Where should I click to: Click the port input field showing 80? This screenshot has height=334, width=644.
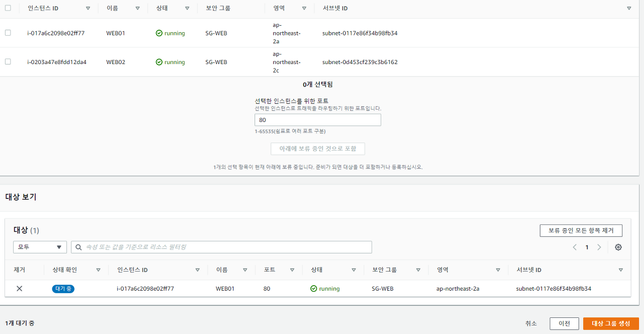pyautogui.click(x=318, y=120)
